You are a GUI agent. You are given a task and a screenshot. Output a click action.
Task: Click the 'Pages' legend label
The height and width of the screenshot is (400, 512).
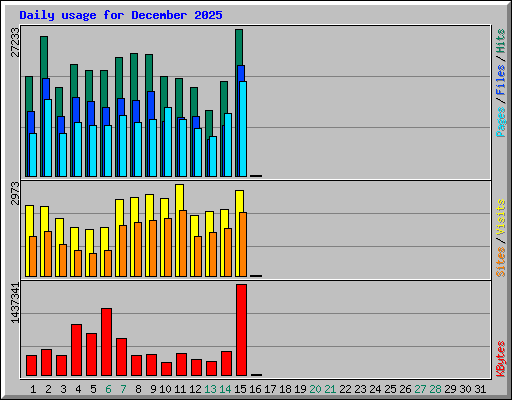tap(501, 122)
